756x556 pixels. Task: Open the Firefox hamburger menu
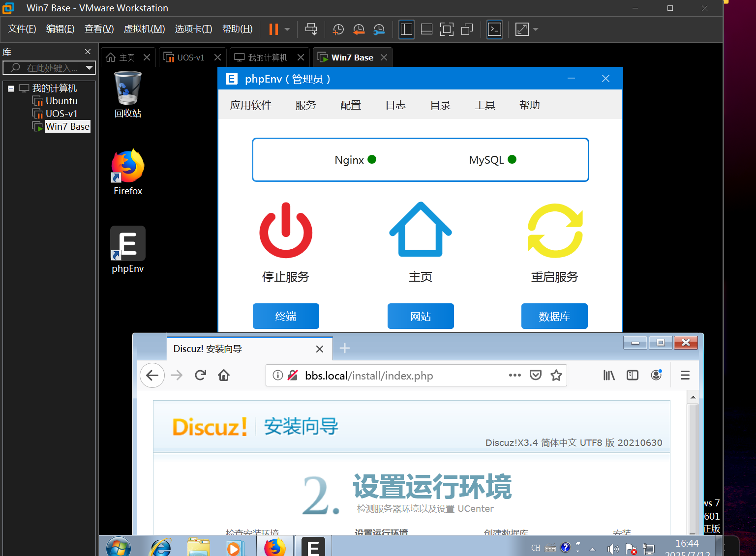(x=685, y=376)
